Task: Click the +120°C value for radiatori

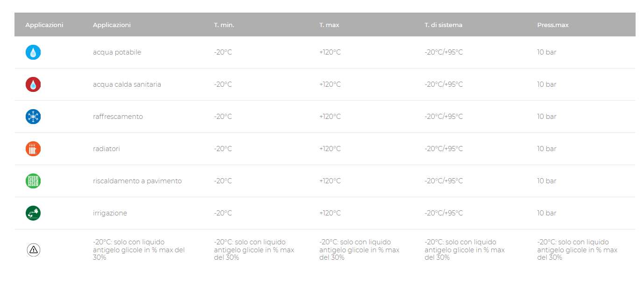Action: [x=330, y=149]
